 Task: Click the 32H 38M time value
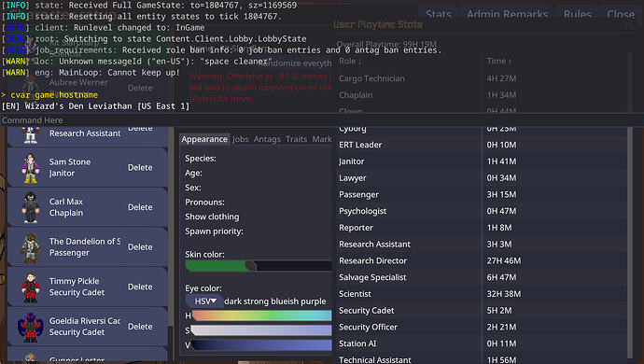(504, 294)
